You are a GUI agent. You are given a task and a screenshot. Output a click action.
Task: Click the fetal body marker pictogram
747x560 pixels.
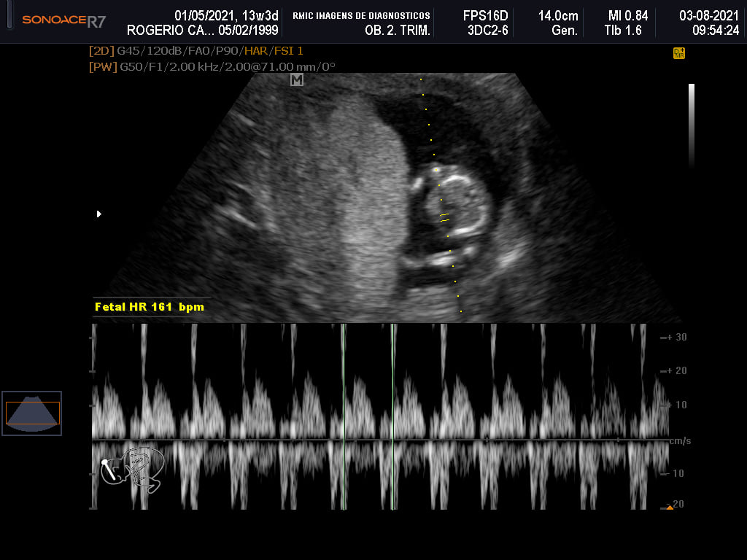[x=133, y=470]
